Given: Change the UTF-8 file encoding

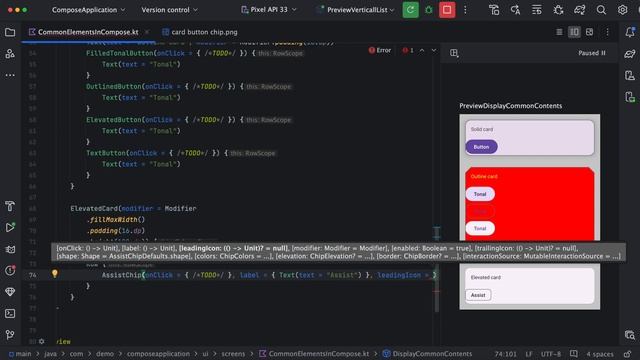Looking at the screenshot, I should [x=551, y=354].
